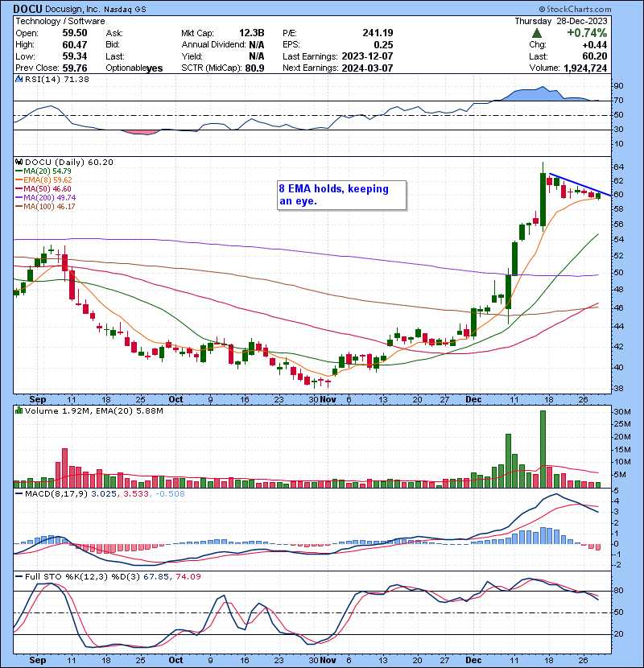Image resolution: width=644 pixels, height=668 pixels.
Task: Click the MACD(8,17,9) indicator label
Action: point(56,494)
